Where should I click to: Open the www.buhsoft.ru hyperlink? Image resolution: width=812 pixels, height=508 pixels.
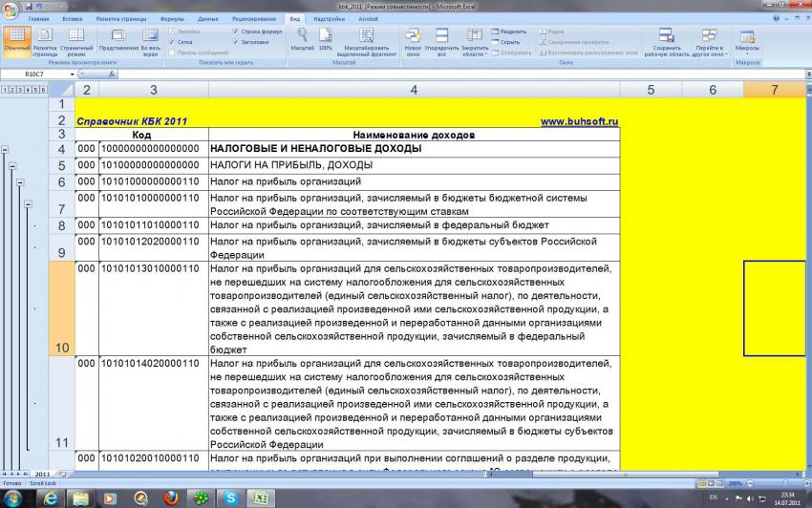[x=579, y=121]
